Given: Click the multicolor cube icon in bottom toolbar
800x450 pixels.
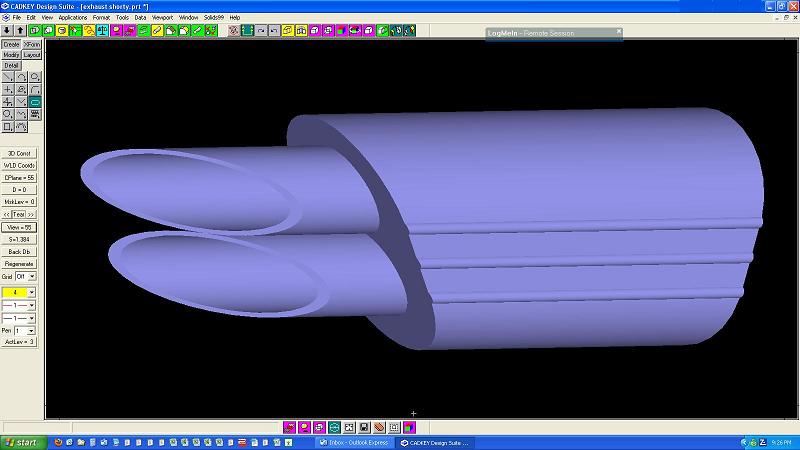Looking at the screenshot, I should pyautogui.click(x=409, y=427).
